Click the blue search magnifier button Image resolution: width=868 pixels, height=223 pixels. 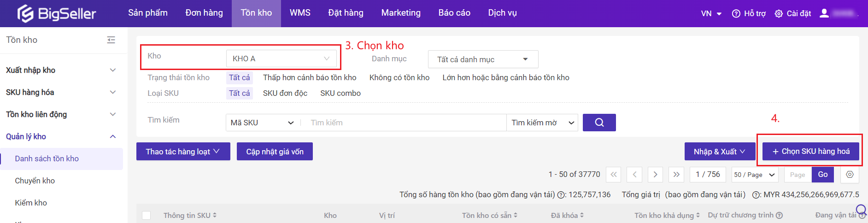[599, 123]
